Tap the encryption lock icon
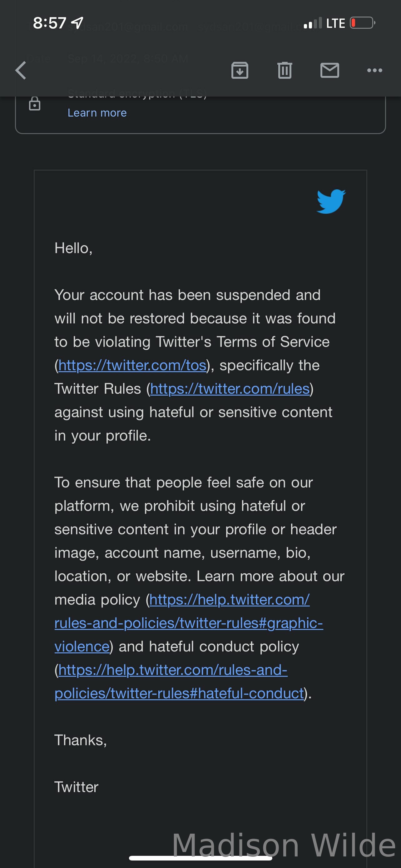This screenshot has width=401, height=868. pyautogui.click(x=34, y=104)
